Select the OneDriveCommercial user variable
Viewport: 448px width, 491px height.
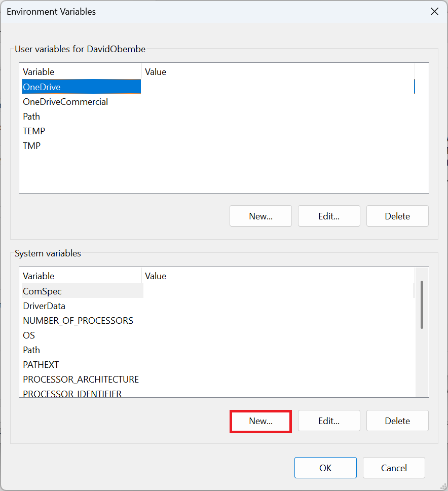click(65, 102)
